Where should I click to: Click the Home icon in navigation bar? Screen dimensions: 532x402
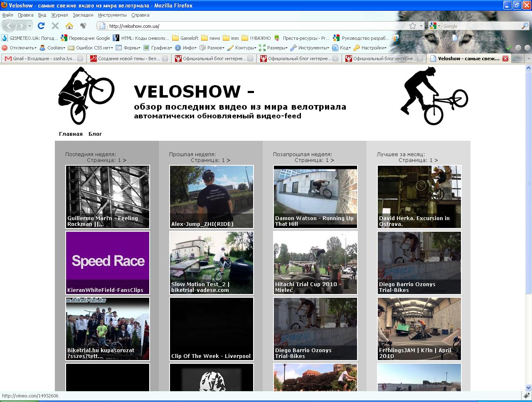tap(69, 26)
